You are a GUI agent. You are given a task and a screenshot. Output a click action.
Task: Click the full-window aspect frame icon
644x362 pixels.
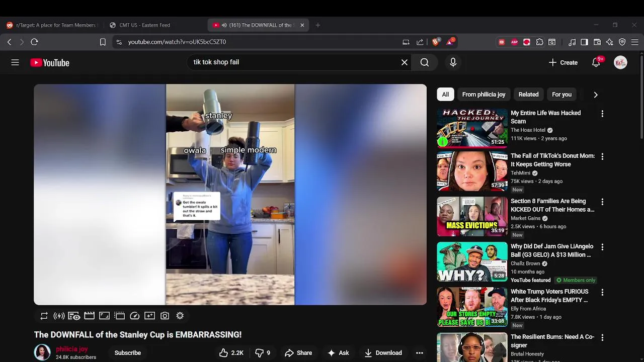[104, 316]
